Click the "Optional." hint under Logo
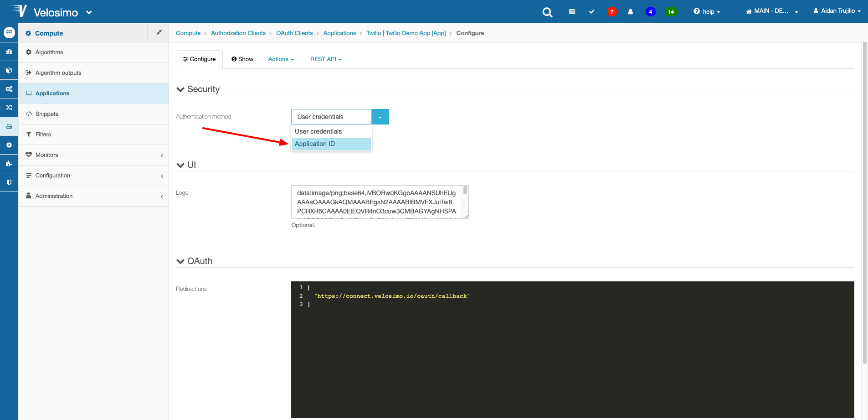 [x=303, y=225]
